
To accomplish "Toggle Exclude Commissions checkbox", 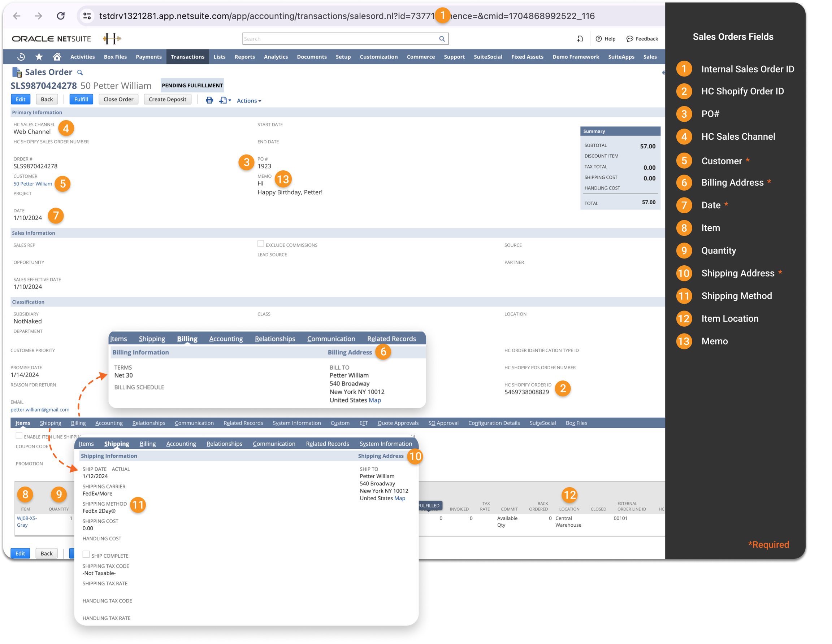I will coord(261,244).
